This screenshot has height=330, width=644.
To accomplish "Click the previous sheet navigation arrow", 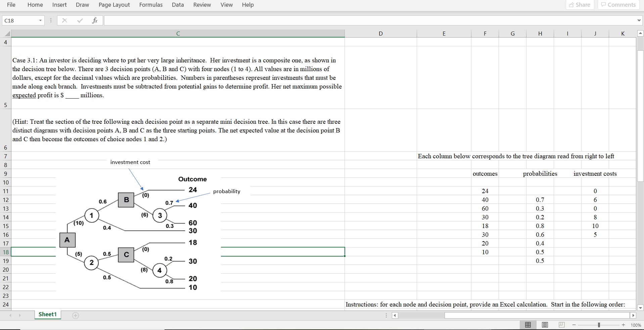I will [10, 316].
